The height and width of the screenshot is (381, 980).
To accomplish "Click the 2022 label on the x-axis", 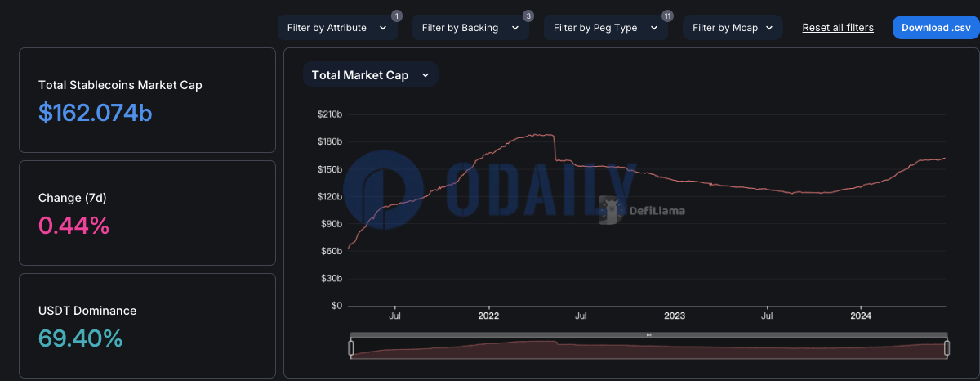I will click(488, 315).
